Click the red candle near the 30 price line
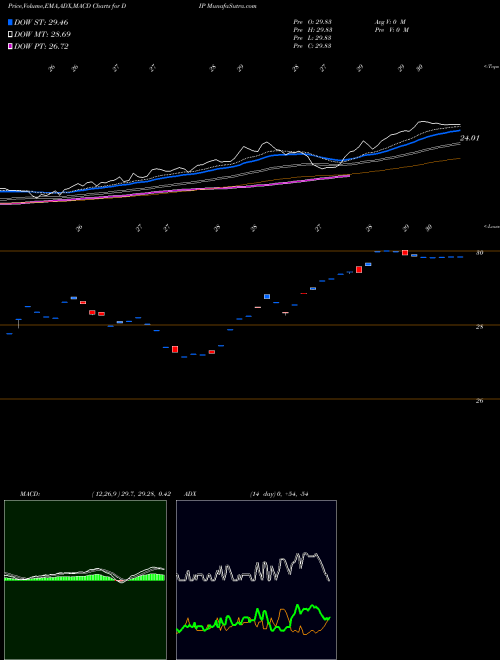Image resolution: width=500 pixels, height=660 pixels. pyautogui.click(x=405, y=253)
